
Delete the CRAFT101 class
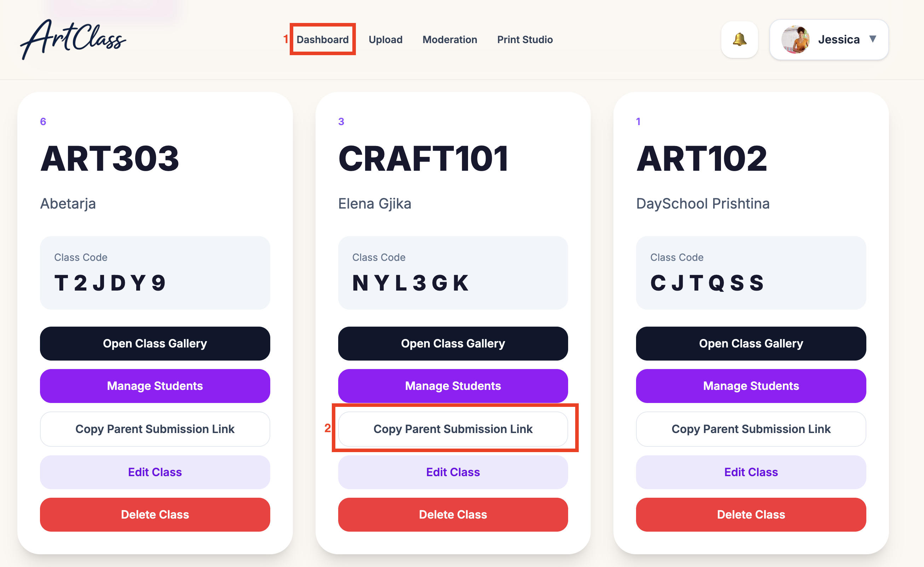453,514
